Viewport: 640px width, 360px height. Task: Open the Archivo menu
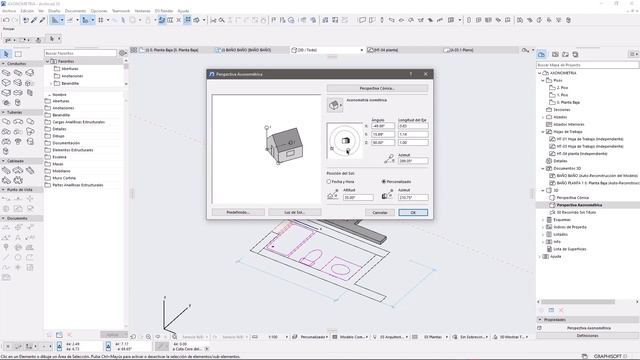coord(9,11)
